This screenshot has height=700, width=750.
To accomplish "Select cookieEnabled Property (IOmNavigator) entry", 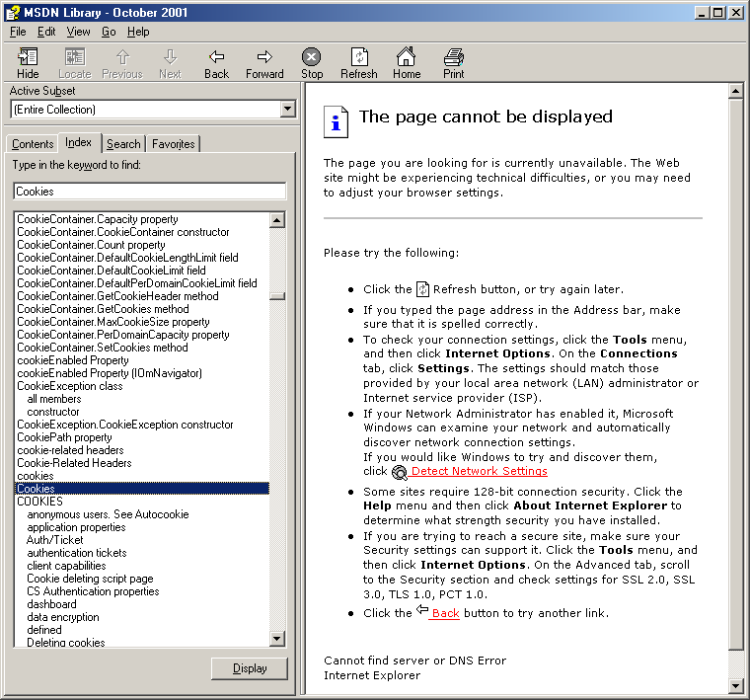I will [110, 373].
